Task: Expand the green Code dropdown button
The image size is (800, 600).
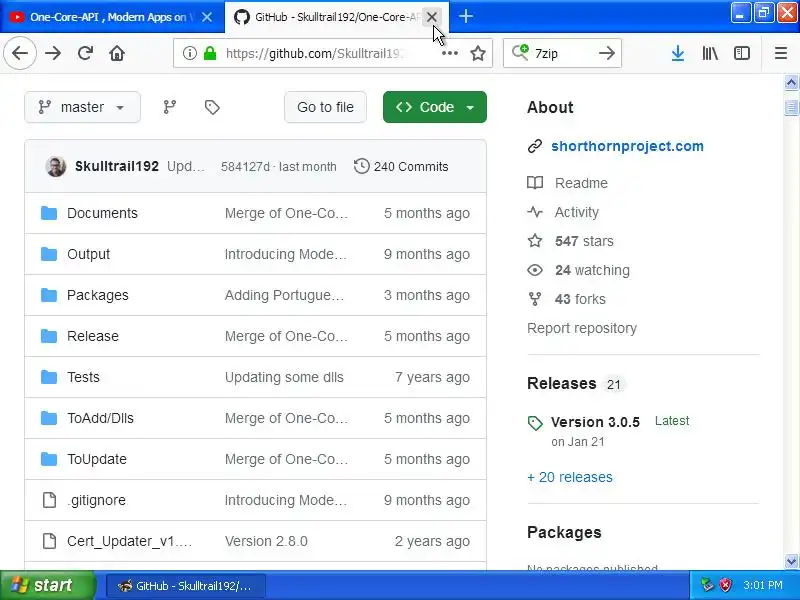Action: 435,107
